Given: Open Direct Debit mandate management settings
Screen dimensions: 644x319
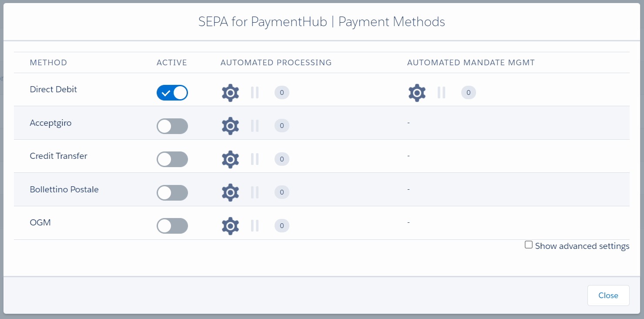Looking at the screenshot, I should point(416,93).
